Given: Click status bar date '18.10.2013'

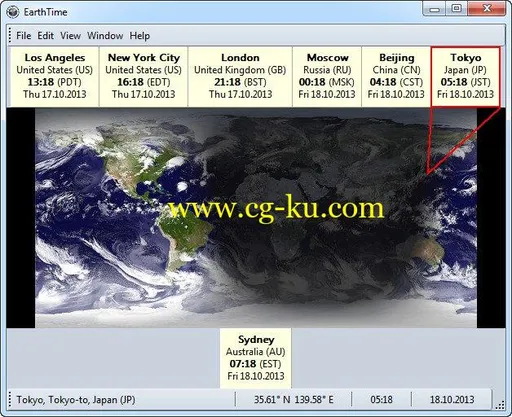Looking at the screenshot, I should click(x=452, y=399).
